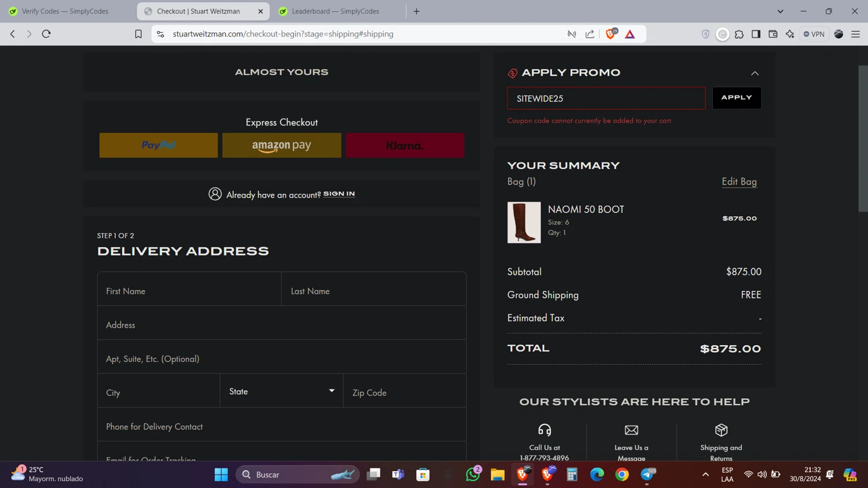868x488 pixels.
Task: Focus the Zip Code field
Action: pyautogui.click(x=405, y=391)
